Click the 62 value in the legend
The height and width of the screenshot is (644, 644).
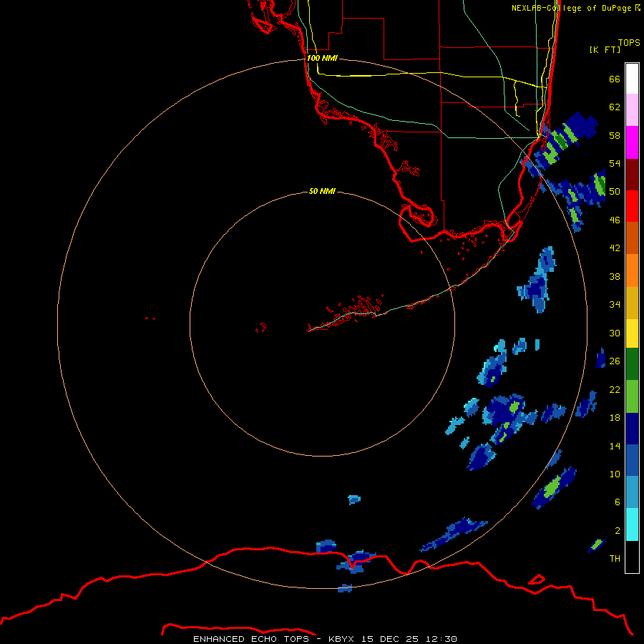point(615,107)
